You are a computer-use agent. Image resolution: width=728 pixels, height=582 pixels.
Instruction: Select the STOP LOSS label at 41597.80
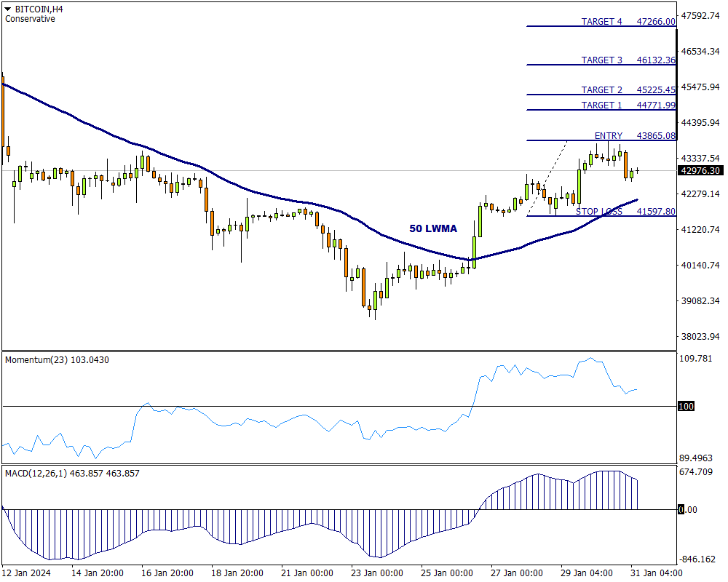pyautogui.click(x=599, y=212)
